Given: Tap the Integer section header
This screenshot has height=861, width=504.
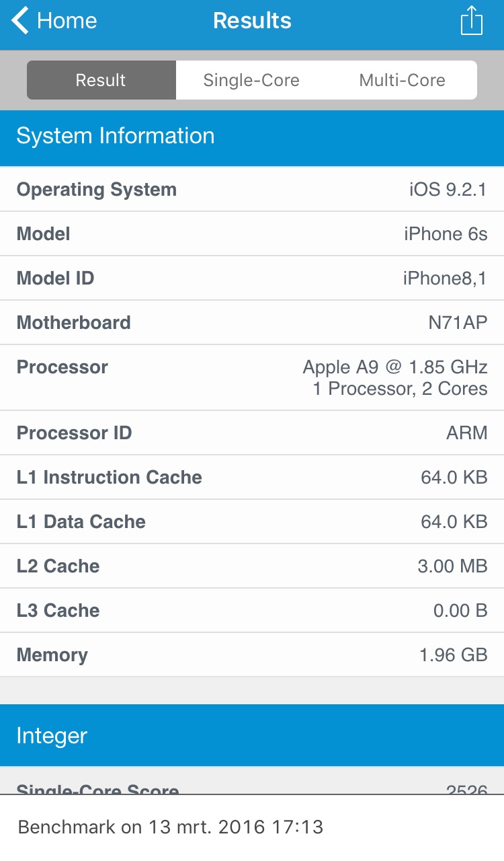Looking at the screenshot, I should (x=252, y=735).
